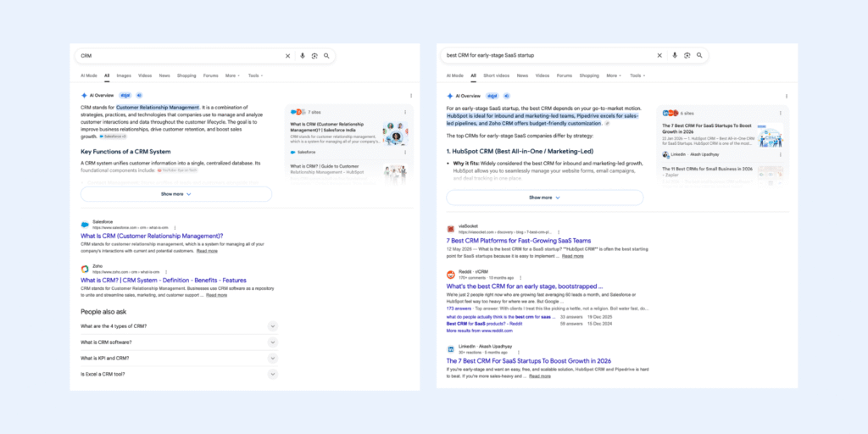
Task: Click the magnifier search icon in CRM search window
Action: pyautogui.click(x=326, y=56)
